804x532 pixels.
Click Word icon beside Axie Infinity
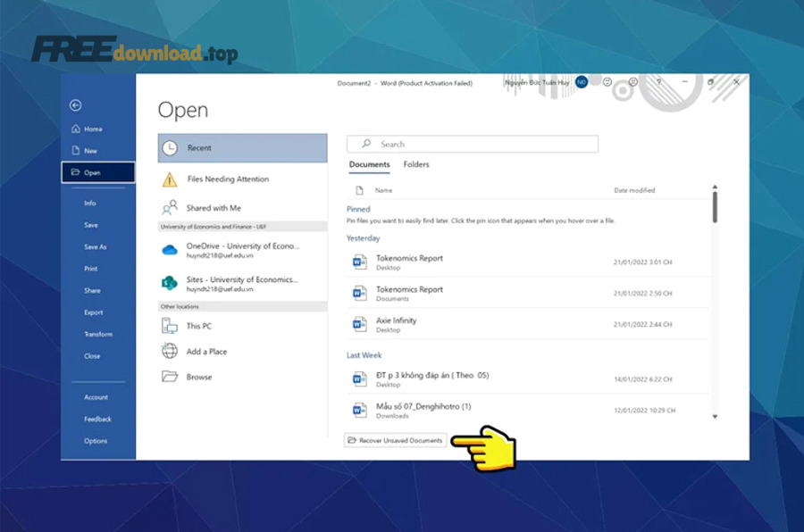click(359, 324)
